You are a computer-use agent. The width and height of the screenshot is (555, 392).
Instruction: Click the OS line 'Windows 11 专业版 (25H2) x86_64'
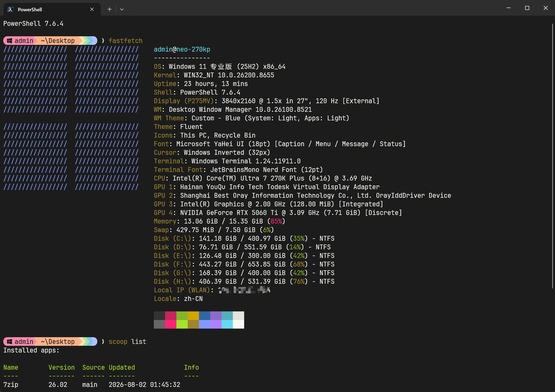(219, 66)
